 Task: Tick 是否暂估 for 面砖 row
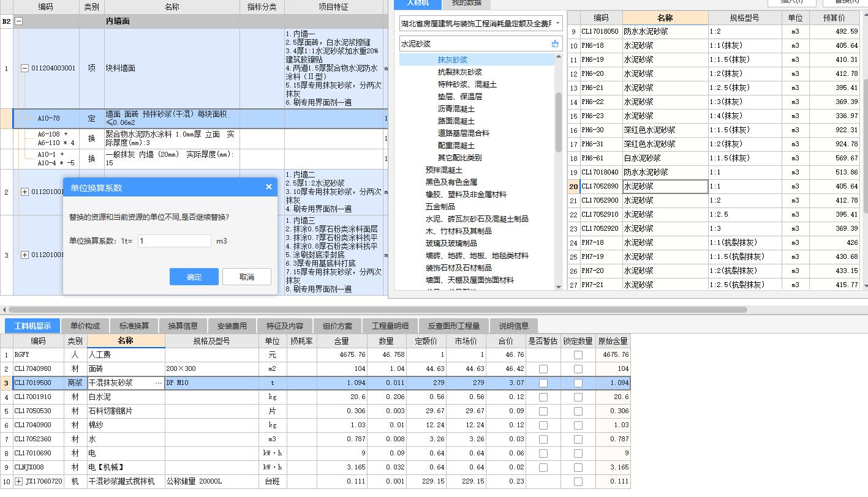click(x=543, y=369)
